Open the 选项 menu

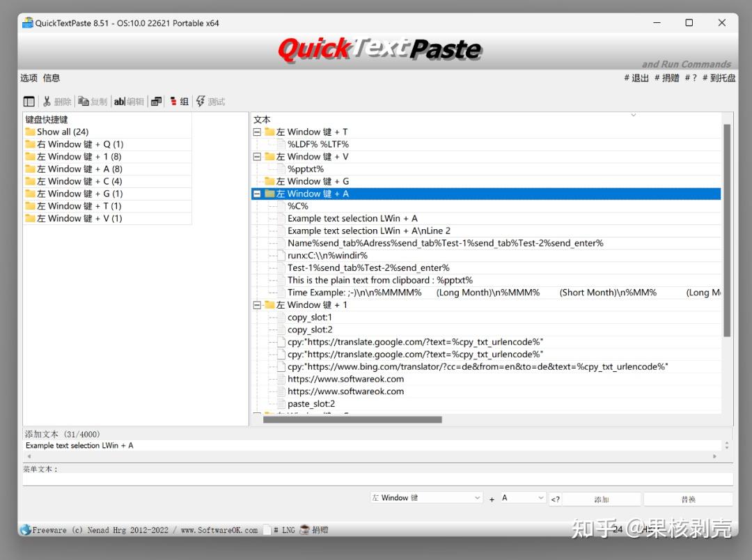28,77
